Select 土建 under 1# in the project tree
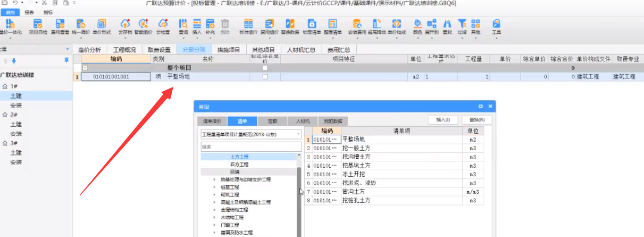The image size is (644, 237). click(16, 96)
